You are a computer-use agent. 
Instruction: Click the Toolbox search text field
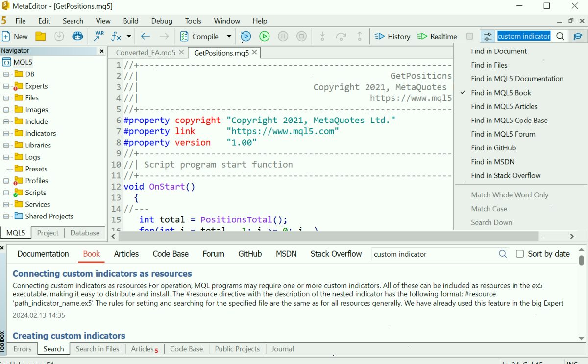[x=434, y=254]
